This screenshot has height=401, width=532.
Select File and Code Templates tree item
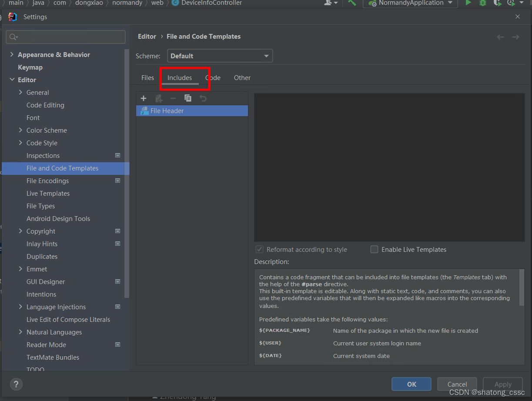point(66,168)
